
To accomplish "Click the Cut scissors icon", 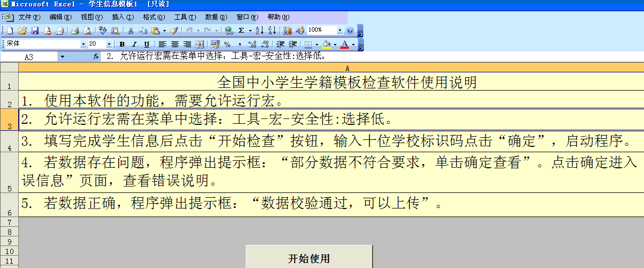I will [x=130, y=31].
